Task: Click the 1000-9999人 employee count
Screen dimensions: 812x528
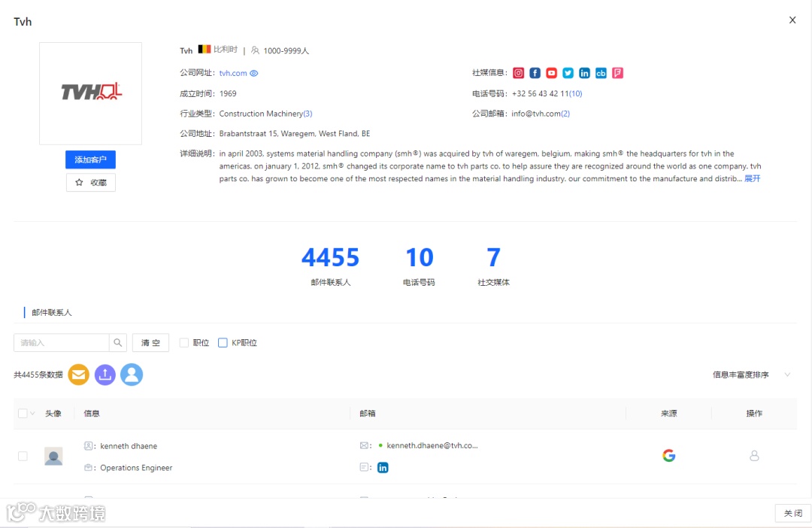Action: pos(286,51)
